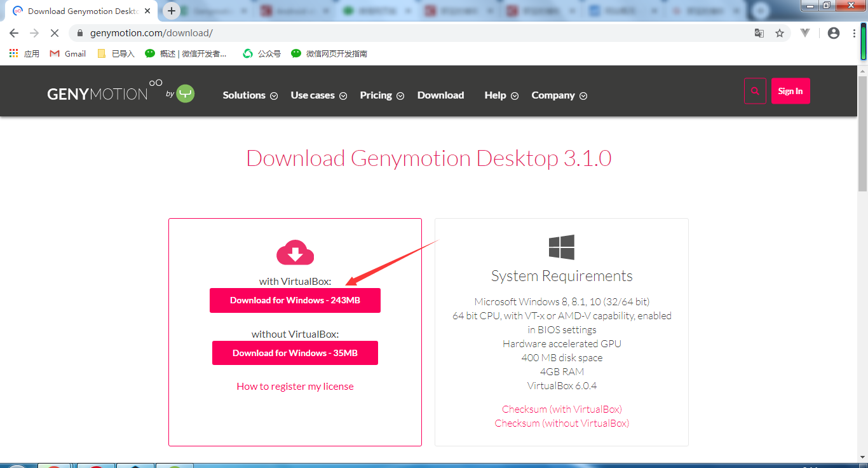Expand the Use cases dropdown menu
The width and height of the screenshot is (868, 468).
tap(319, 95)
